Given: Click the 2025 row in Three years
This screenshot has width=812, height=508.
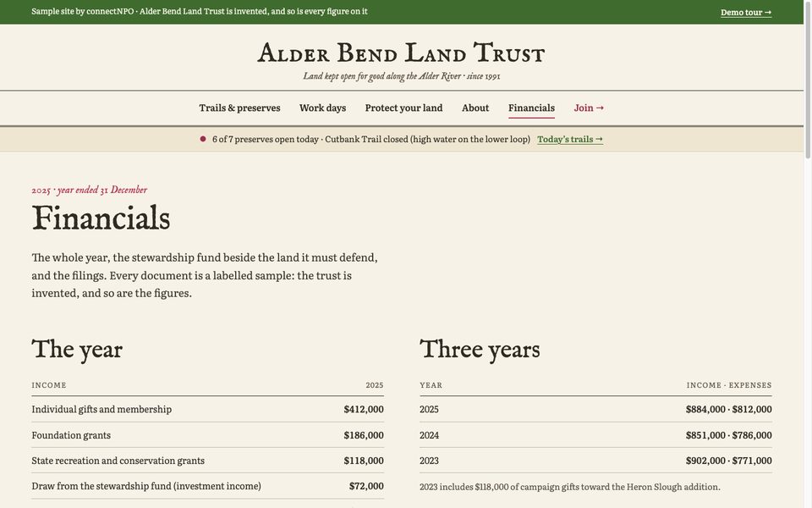Looking at the screenshot, I should click(x=595, y=410).
